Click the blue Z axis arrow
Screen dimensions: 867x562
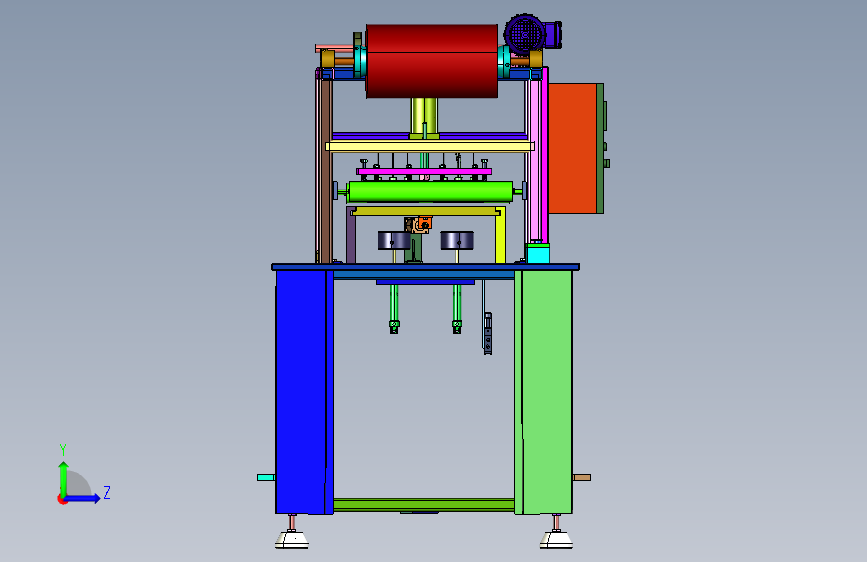point(83,498)
